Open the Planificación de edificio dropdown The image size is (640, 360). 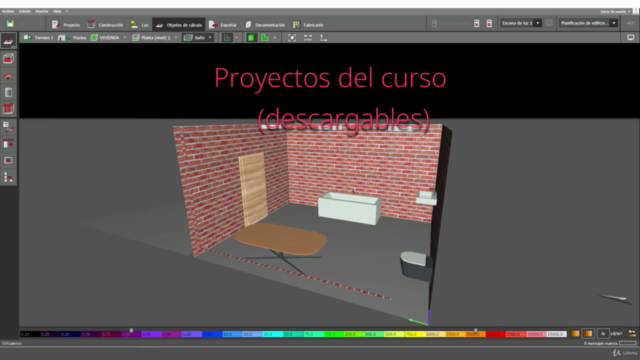point(588,23)
